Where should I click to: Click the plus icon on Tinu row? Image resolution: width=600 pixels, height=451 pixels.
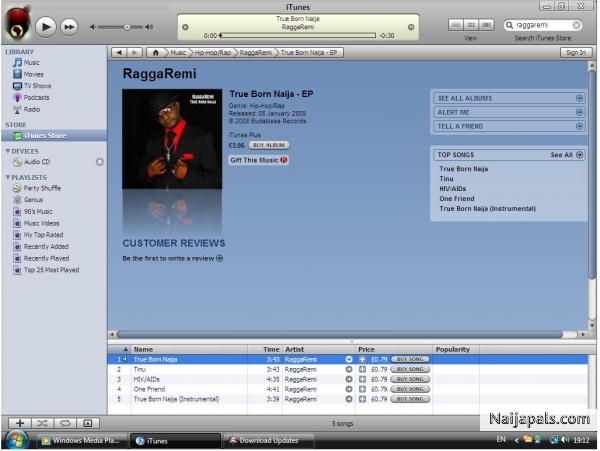coord(362,370)
